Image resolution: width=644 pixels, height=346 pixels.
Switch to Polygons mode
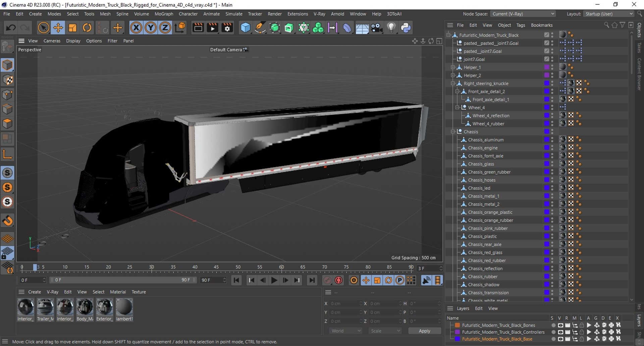click(7, 124)
